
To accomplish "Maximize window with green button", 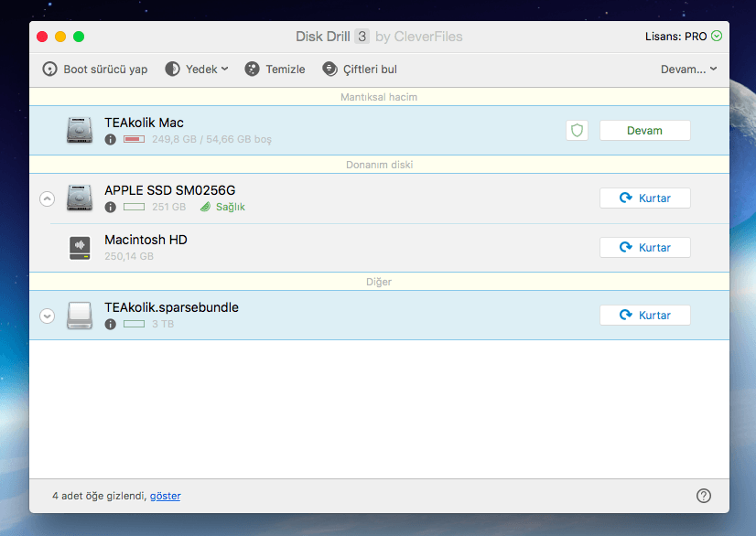I will [x=79, y=37].
